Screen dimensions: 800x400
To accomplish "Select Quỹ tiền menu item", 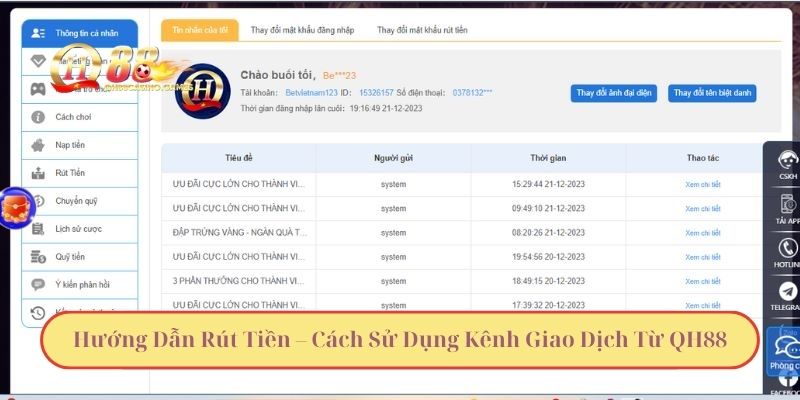I will pyautogui.click(x=79, y=257).
